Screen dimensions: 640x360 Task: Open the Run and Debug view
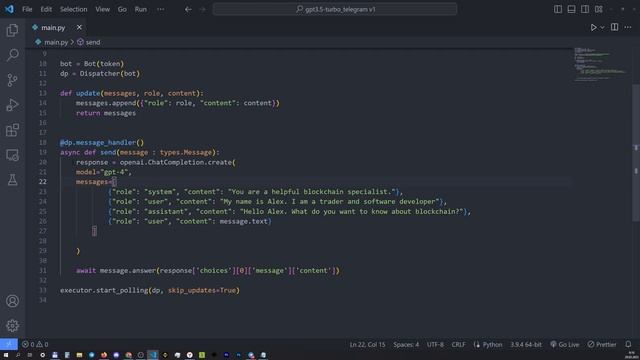tap(12, 105)
